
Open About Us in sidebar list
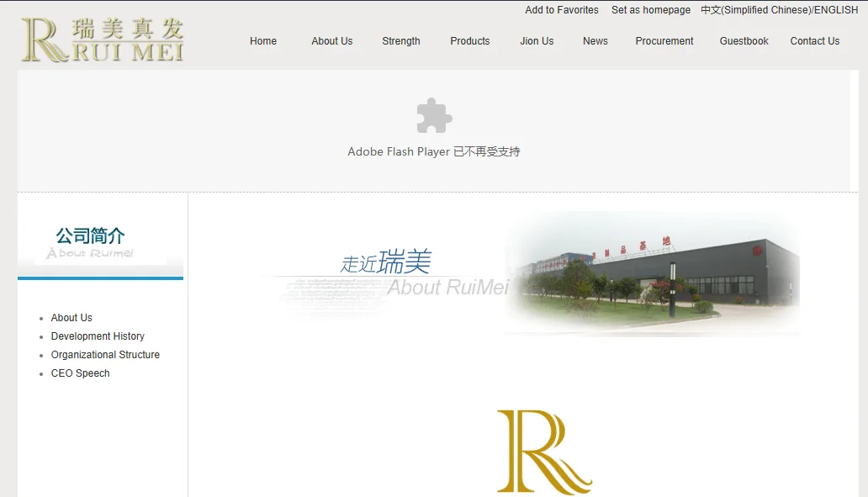pos(71,318)
